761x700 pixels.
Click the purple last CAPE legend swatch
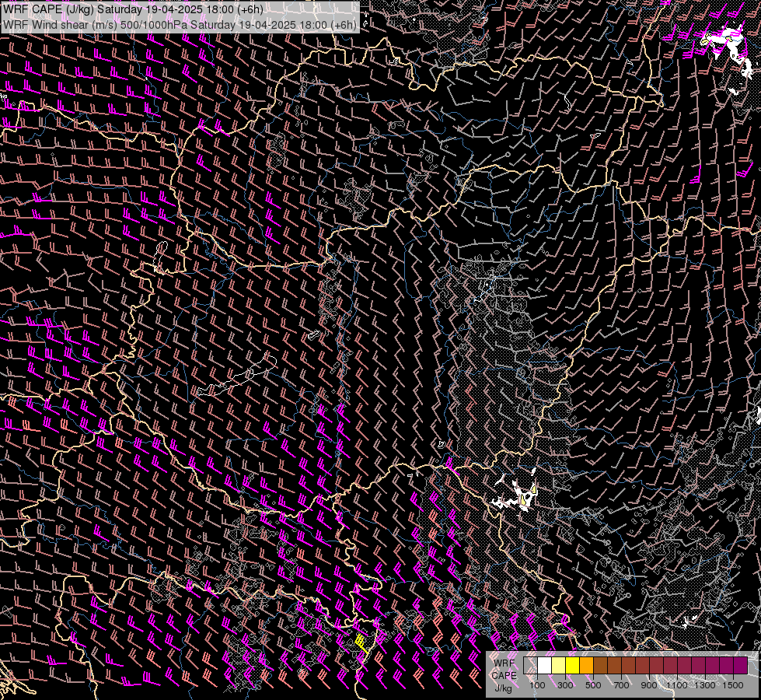(741, 665)
